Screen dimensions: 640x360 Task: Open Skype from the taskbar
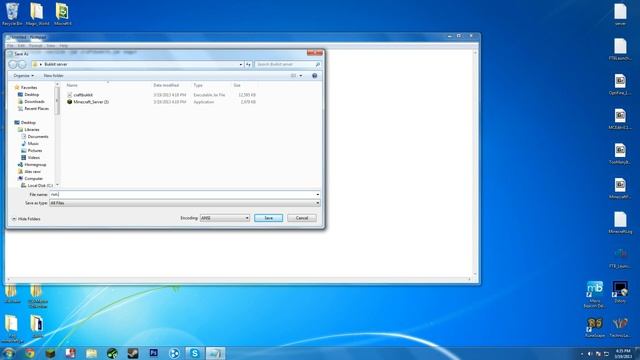coord(195,353)
